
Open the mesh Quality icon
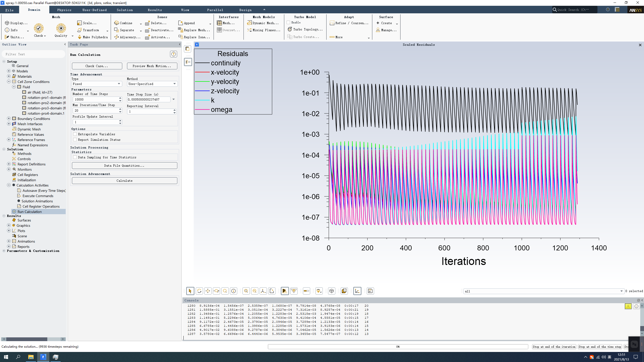tap(61, 28)
